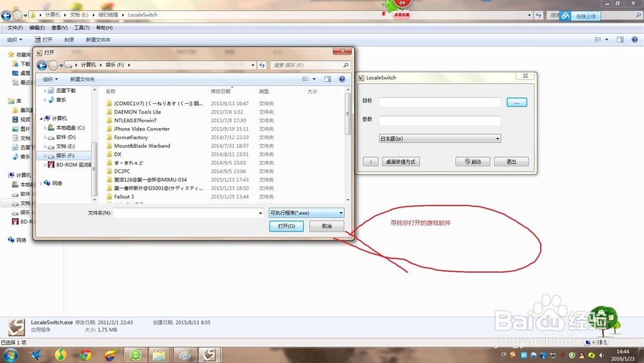Image resolution: width=644 pixels, height=363 pixels.
Task: Click the search magnifier in Open dialog
Action: [x=346, y=65]
